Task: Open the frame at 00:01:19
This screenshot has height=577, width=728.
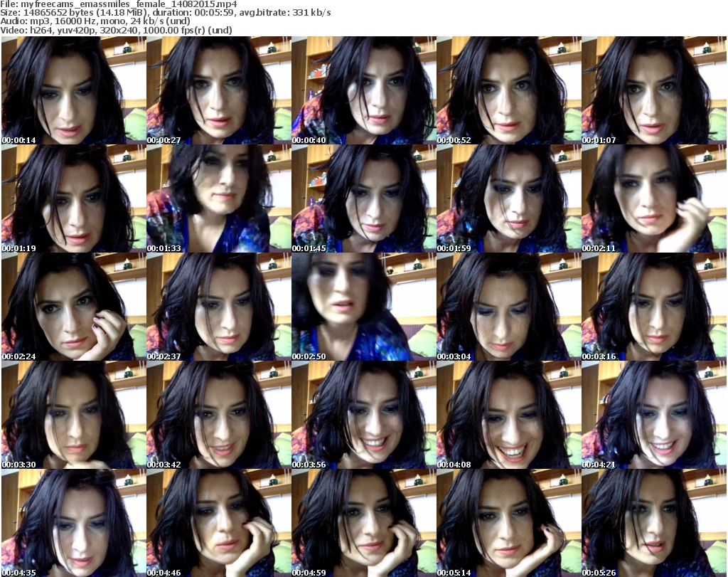Action: coord(73,198)
